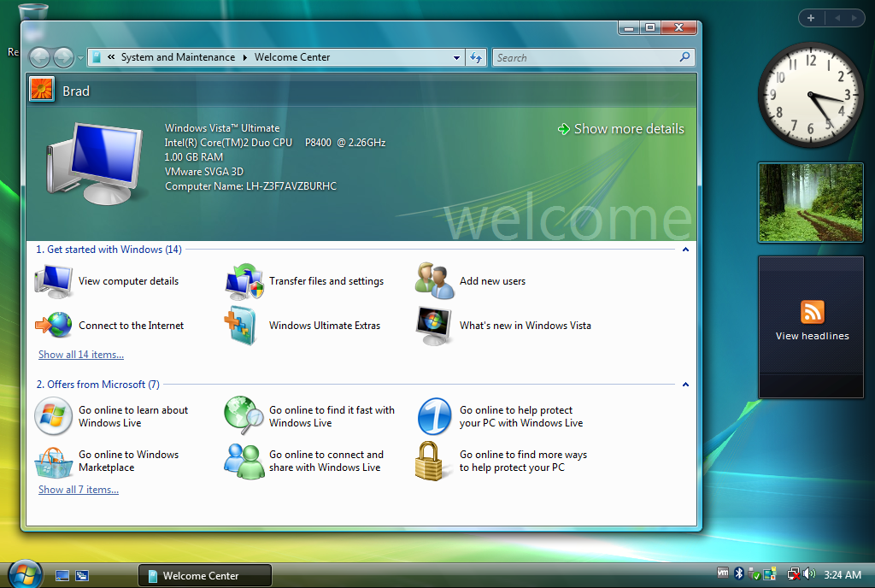Click the forest slideshow gadget image

pos(811,203)
